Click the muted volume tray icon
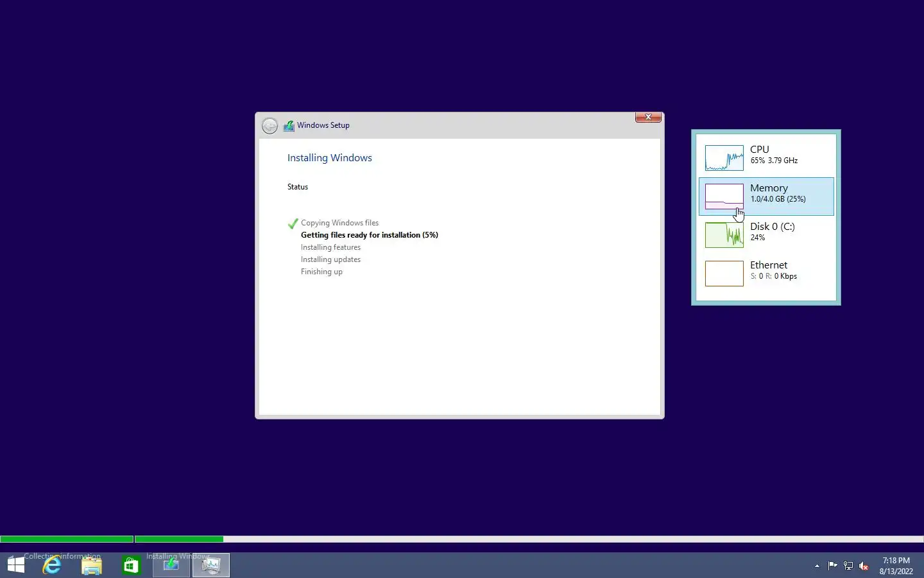This screenshot has width=924, height=578. pos(864,566)
